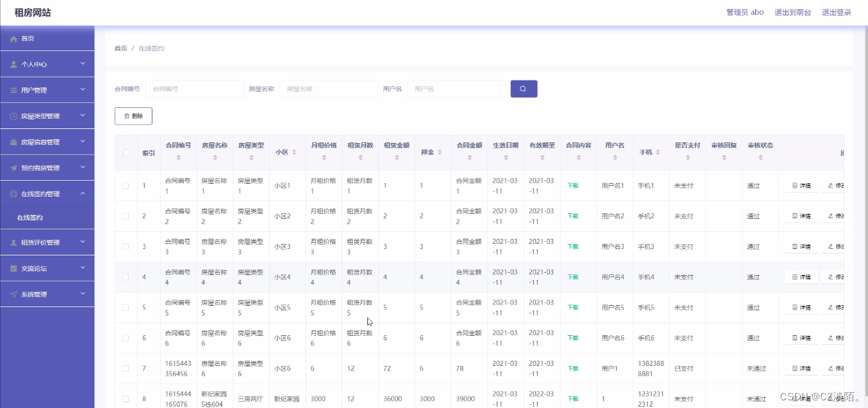The image size is (868, 408).
Task: Sort by 月租价格 column arrows
Action: point(324,157)
